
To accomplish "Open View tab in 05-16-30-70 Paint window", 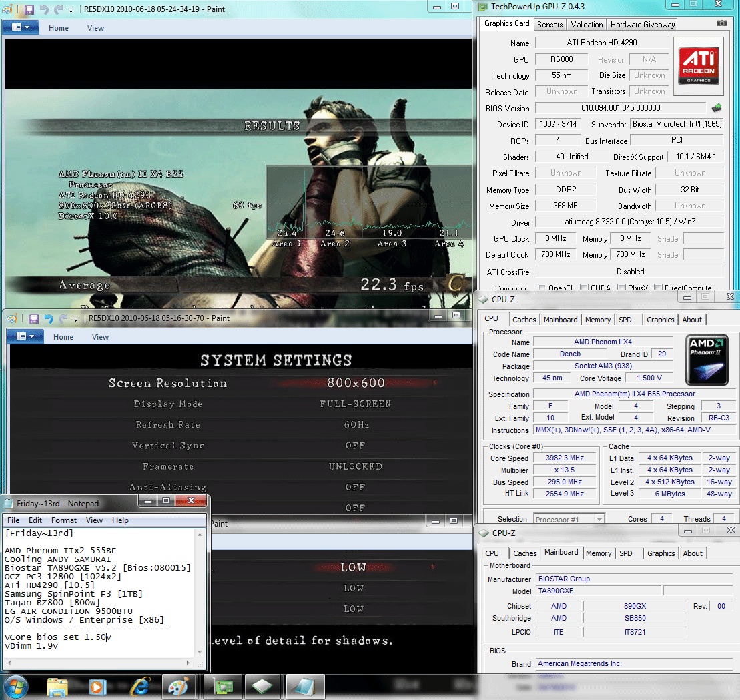I will (100, 337).
